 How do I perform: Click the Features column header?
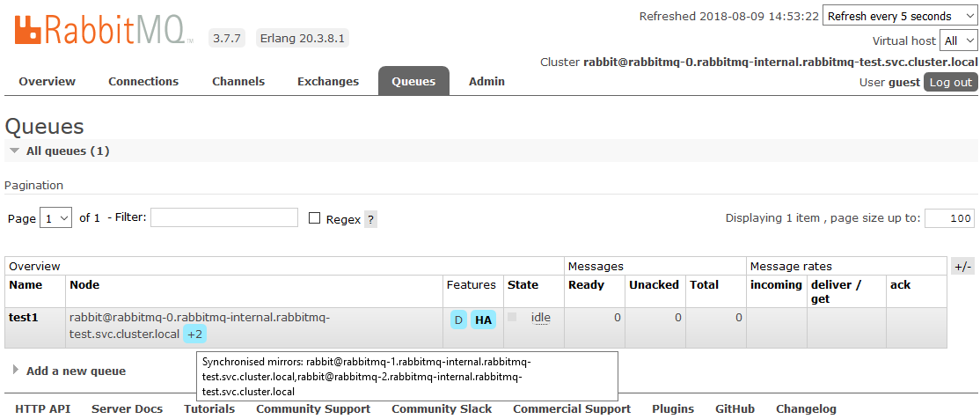tap(472, 284)
